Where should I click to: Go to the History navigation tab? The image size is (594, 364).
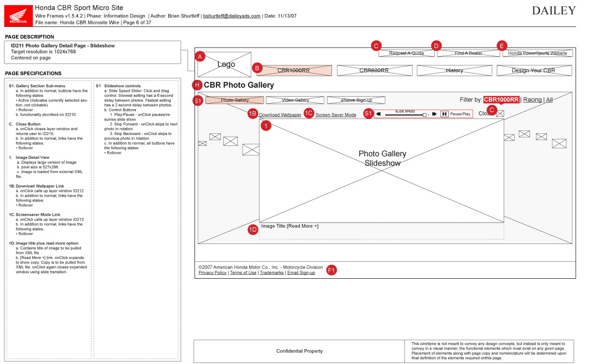tap(454, 70)
